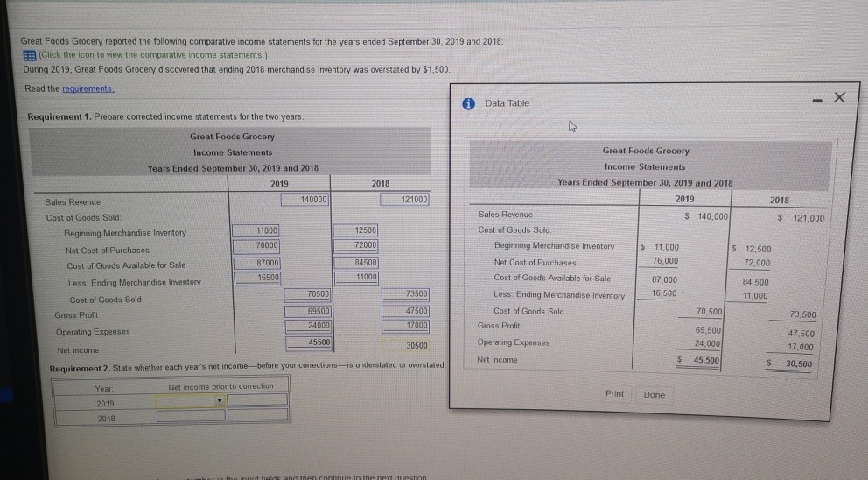This screenshot has width=868, height=480.
Task: Click the 2019 amount field beside dropdown
Action: (257, 399)
